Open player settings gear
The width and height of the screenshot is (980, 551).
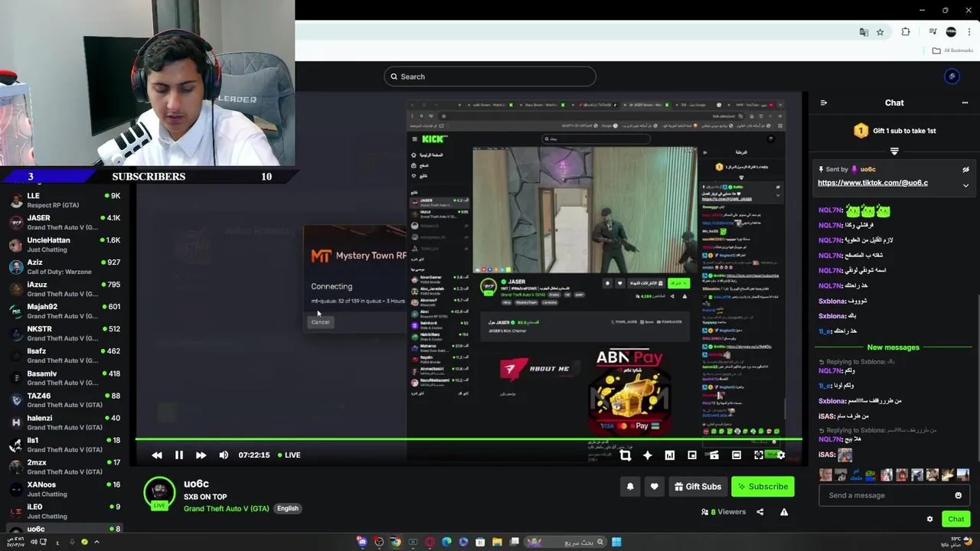[780, 455]
